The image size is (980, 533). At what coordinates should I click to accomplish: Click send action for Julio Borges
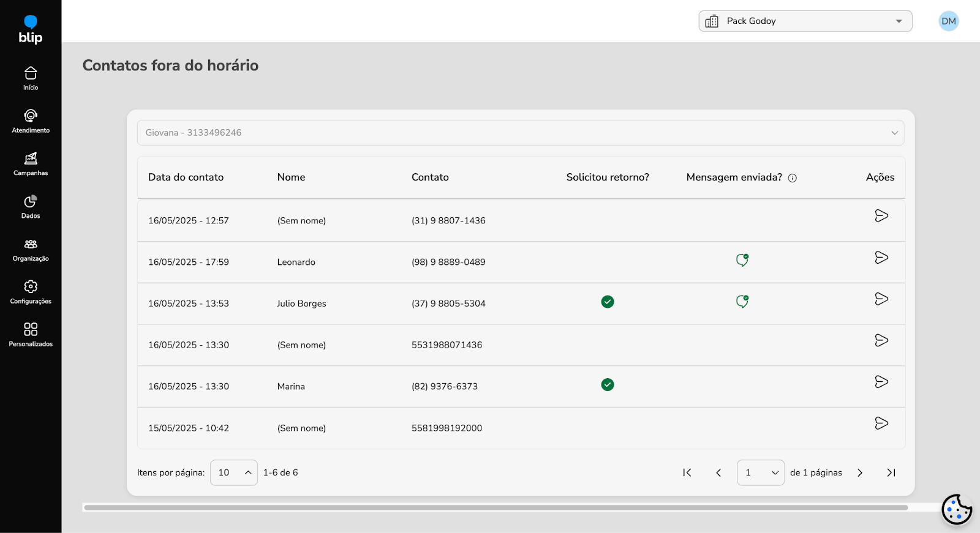tap(881, 299)
